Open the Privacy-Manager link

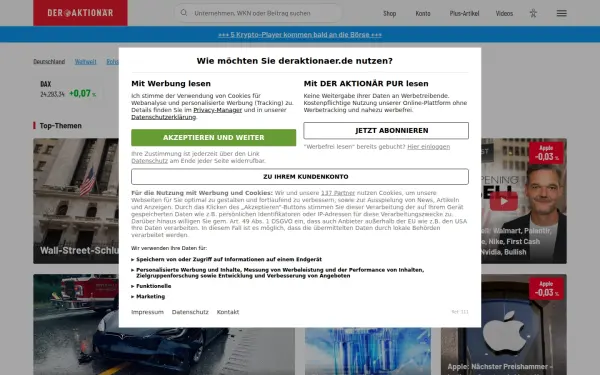(217, 110)
